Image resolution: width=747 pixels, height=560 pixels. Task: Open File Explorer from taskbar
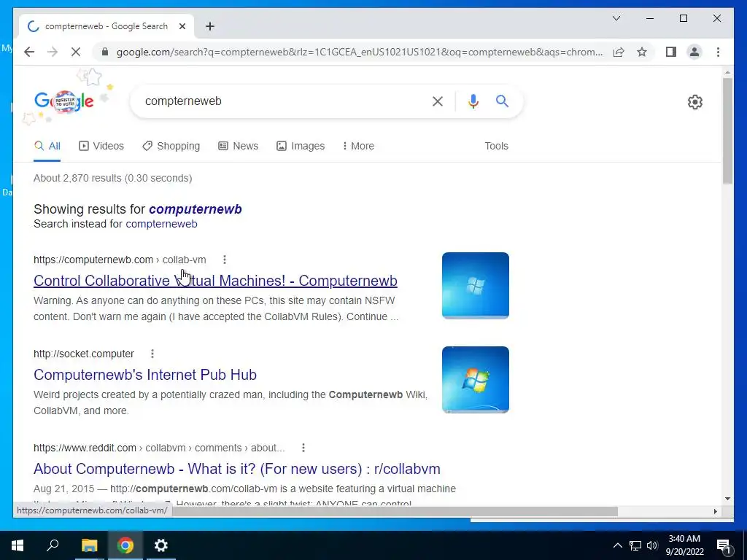point(89,545)
